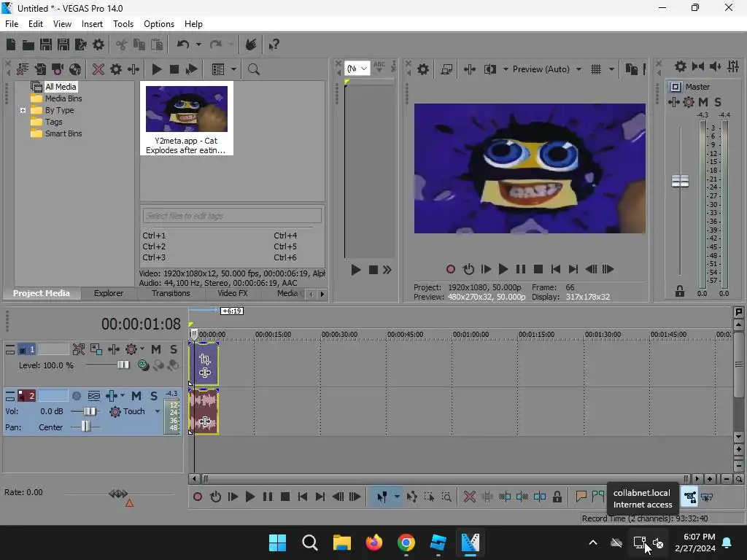Lock Master fader channels padlock
Viewport: 747px width, 560px height.
pyautogui.click(x=680, y=292)
